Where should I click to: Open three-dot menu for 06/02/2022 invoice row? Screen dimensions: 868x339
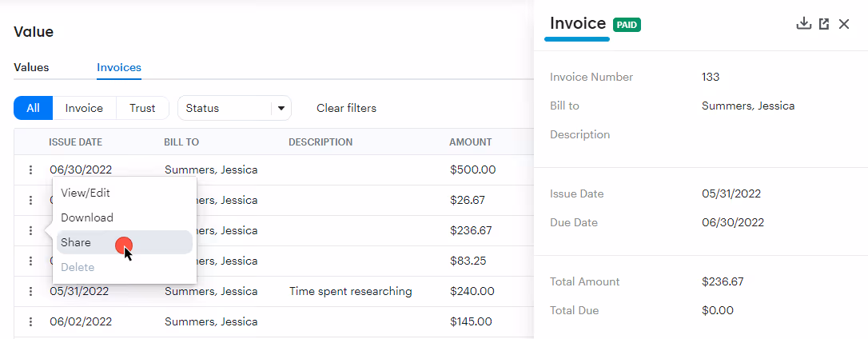click(x=31, y=321)
